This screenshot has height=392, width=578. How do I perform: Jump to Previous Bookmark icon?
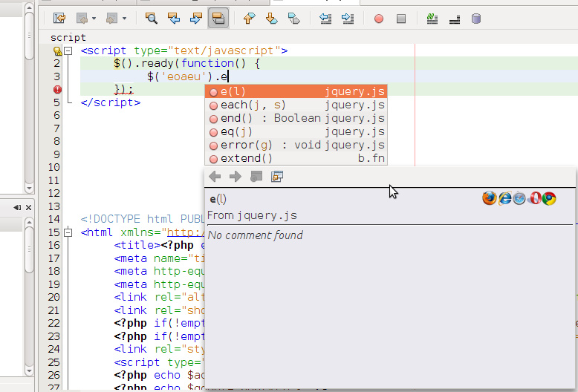tap(249, 18)
